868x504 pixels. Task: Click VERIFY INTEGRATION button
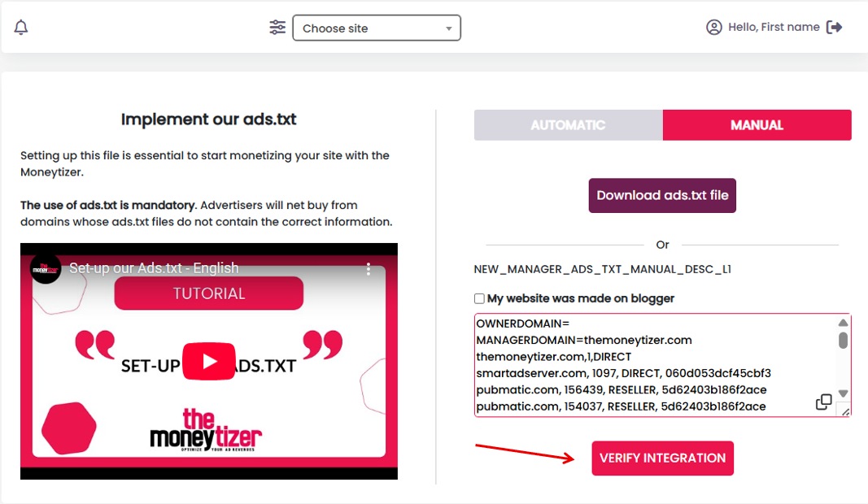click(x=663, y=458)
